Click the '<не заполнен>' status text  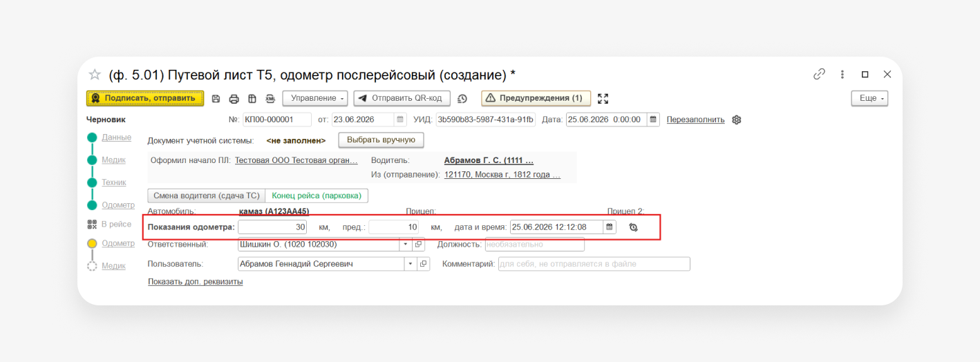pos(296,140)
